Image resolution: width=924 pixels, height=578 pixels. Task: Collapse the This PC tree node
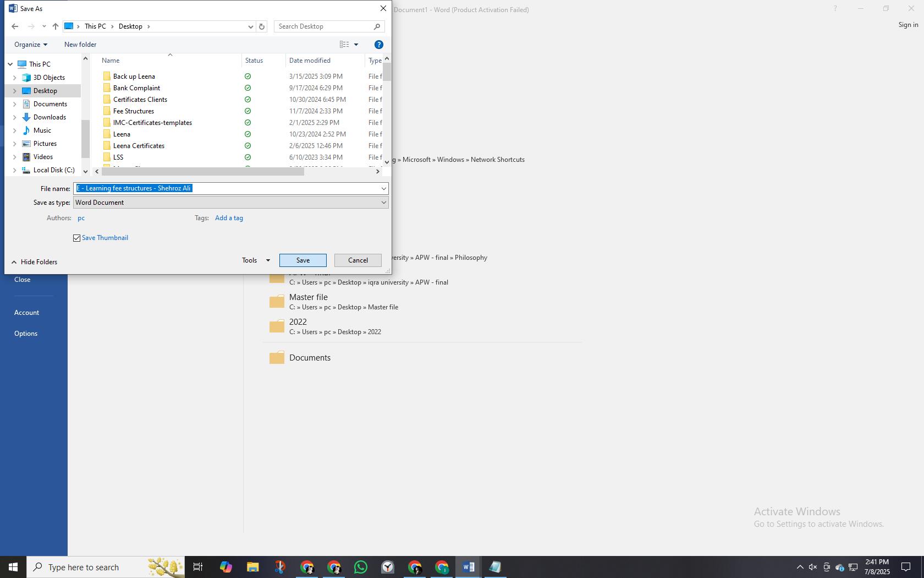point(10,64)
